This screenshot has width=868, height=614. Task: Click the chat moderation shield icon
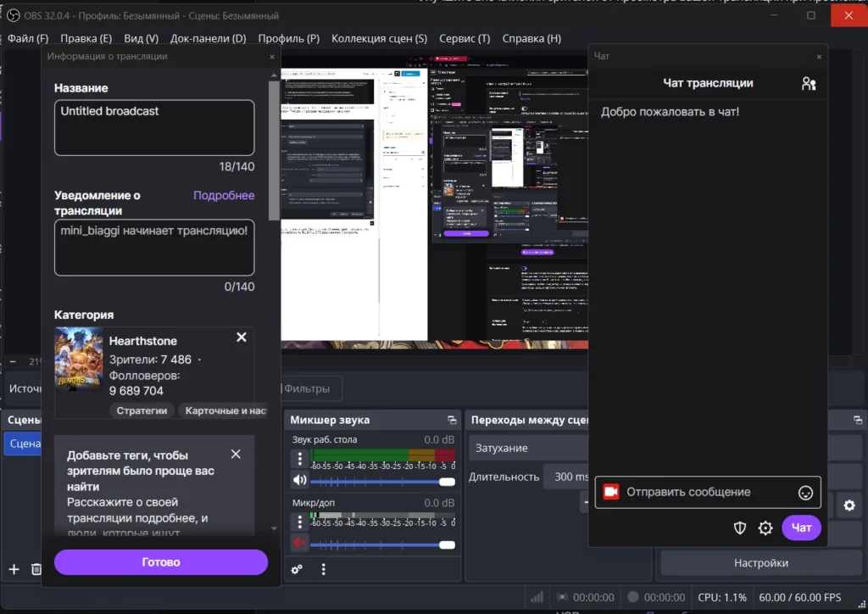pos(740,527)
